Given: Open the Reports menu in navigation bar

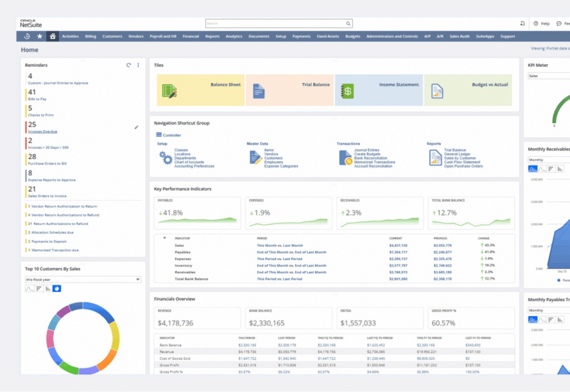Looking at the screenshot, I should (212, 36).
